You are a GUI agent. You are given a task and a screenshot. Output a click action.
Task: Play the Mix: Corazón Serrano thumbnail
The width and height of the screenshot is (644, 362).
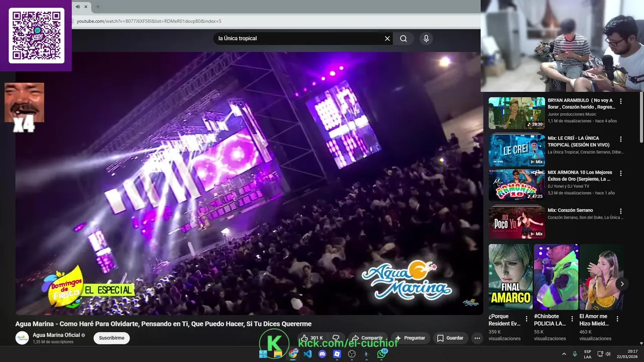coord(517,222)
